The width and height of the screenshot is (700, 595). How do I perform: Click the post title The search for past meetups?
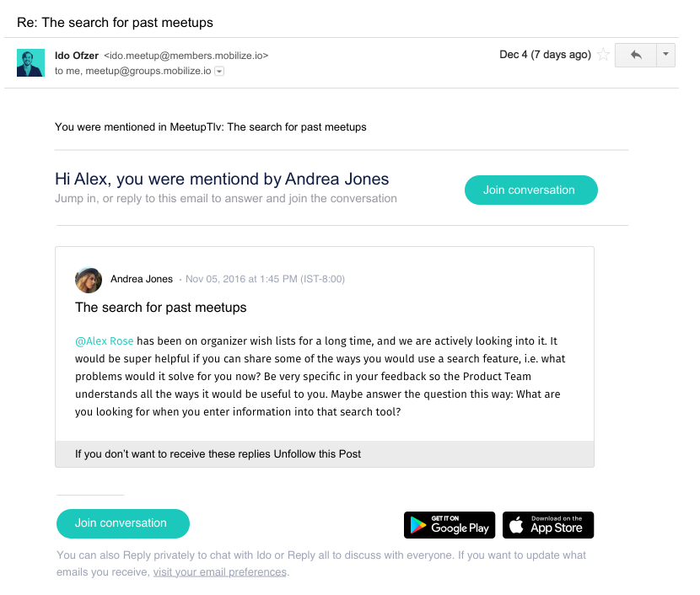click(161, 308)
